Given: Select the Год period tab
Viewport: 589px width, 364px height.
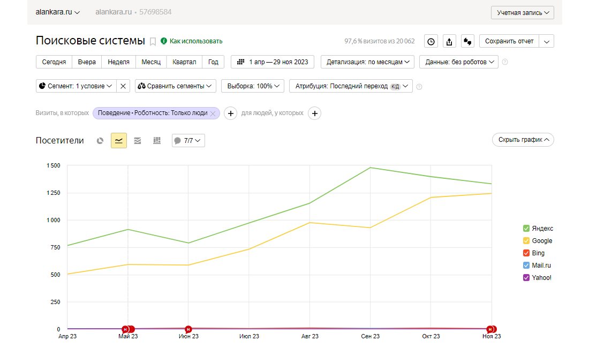Looking at the screenshot, I should [x=213, y=62].
